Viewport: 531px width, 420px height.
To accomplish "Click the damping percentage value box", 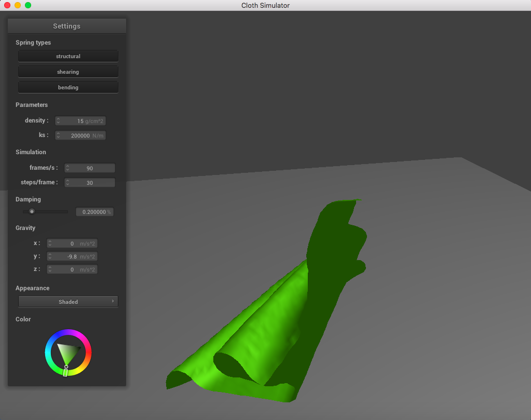I will 94,212.
